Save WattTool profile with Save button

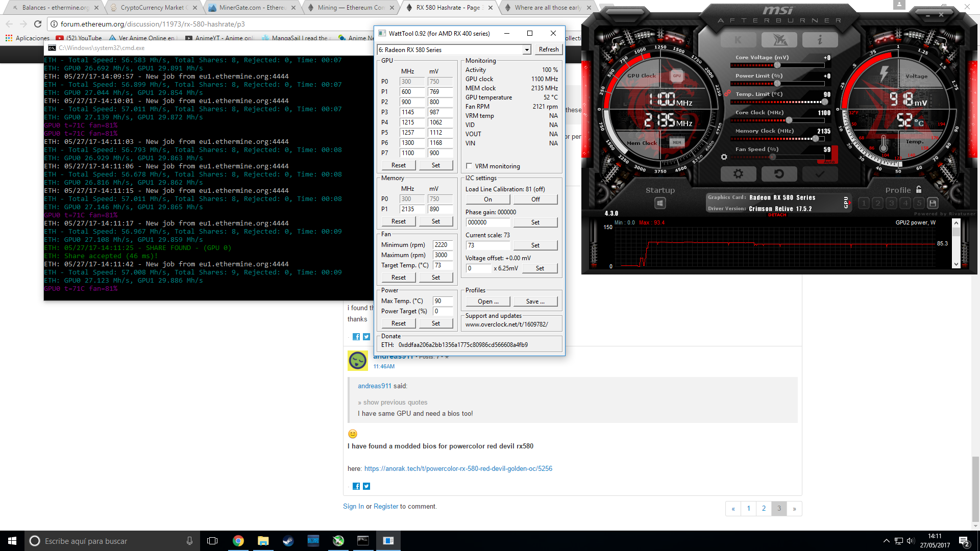(x=535, y=302)
